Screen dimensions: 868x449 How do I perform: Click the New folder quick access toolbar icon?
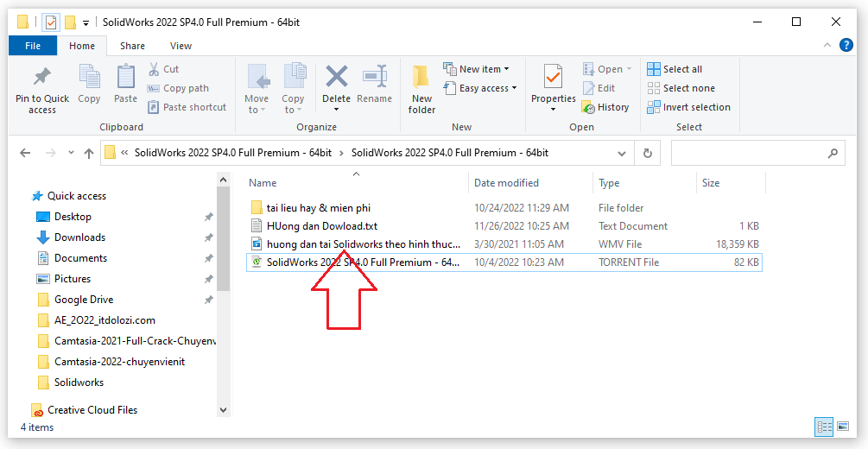[x=70, y=22]
